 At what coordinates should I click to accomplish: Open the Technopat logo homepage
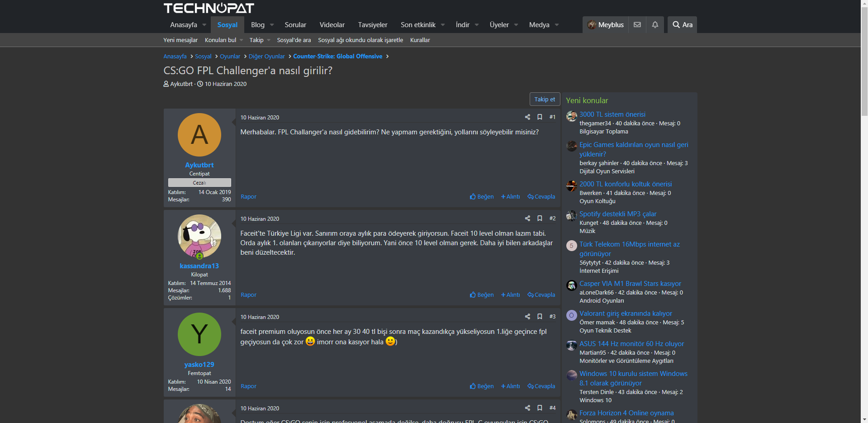pyautogui.click(x=209, y=8)
